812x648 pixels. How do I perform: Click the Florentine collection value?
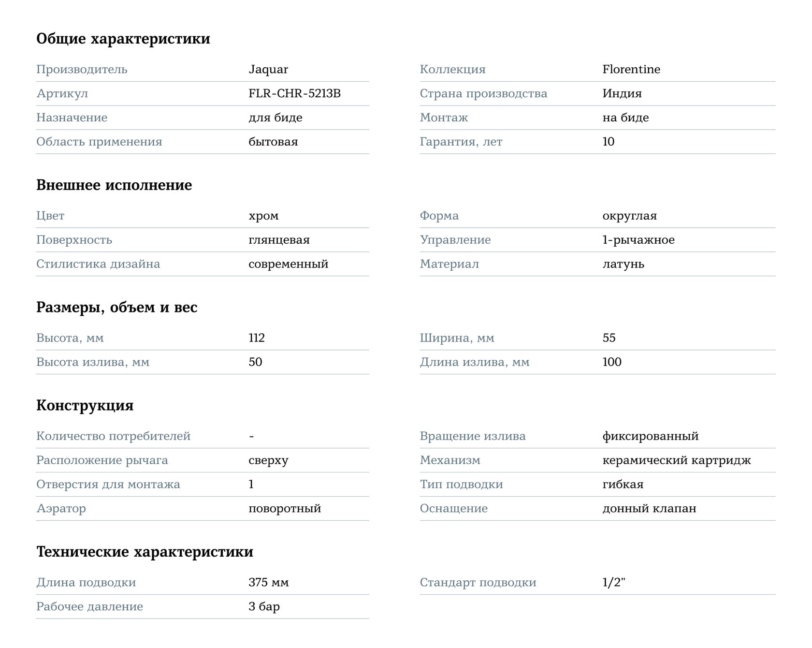click(631, 70)
